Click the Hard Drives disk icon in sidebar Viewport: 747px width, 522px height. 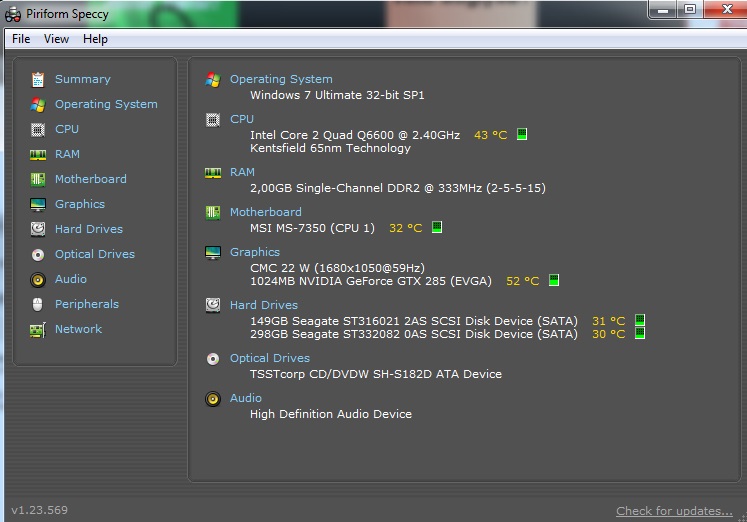pyautogui.click(x=38, y=229)
